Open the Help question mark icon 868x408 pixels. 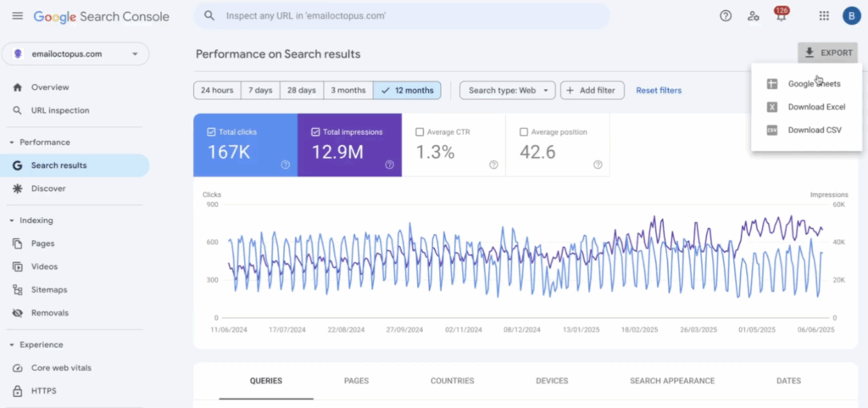pos(726,16)
